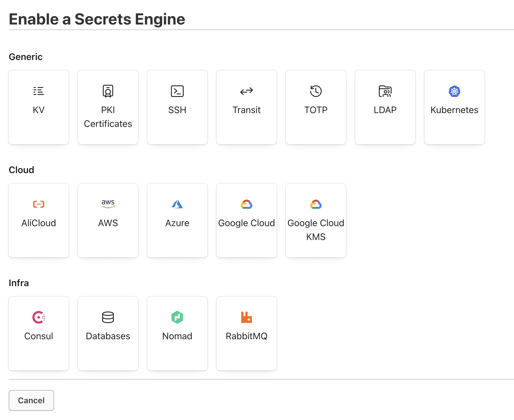The height and width of the screenshot is (420, 514).
Task: Click the Azure triangle logo icon
Action: (x=177, y=204)
